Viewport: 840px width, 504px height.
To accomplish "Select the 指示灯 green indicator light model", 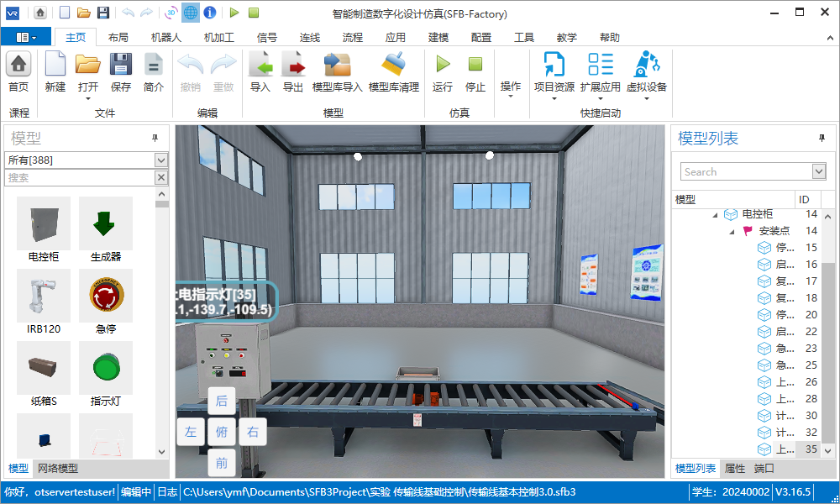I will [106, 368].
